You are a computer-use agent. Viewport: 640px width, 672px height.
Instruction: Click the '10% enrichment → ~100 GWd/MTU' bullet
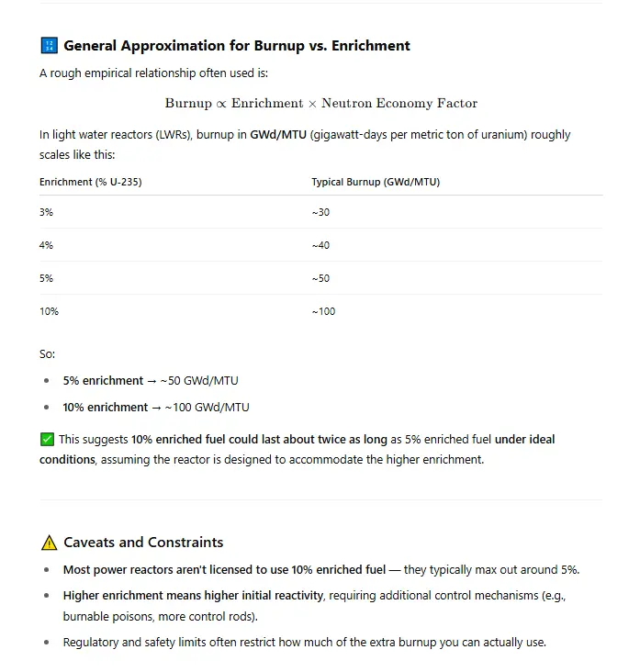tap(155, 407)
